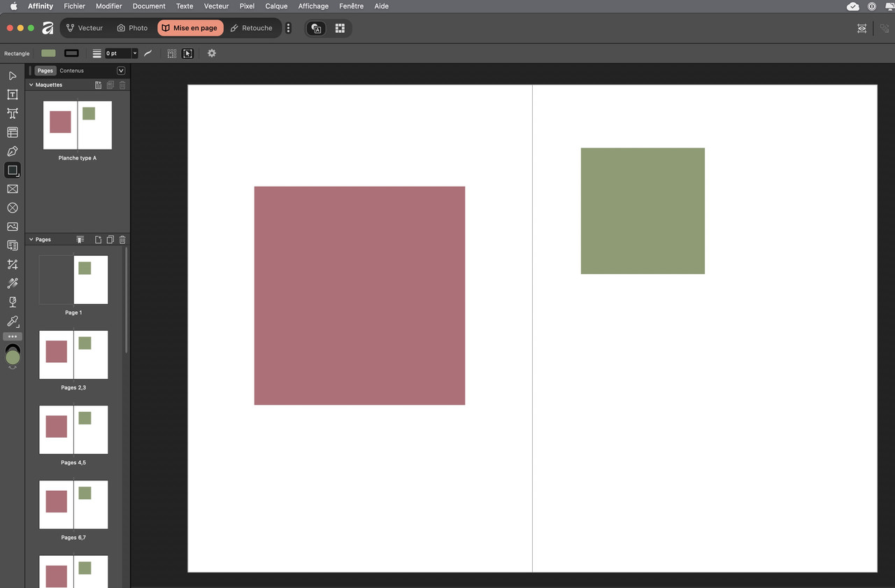Select the Rectangle shape tool
This screenshot has width=895, height=588.
(13, 170)
